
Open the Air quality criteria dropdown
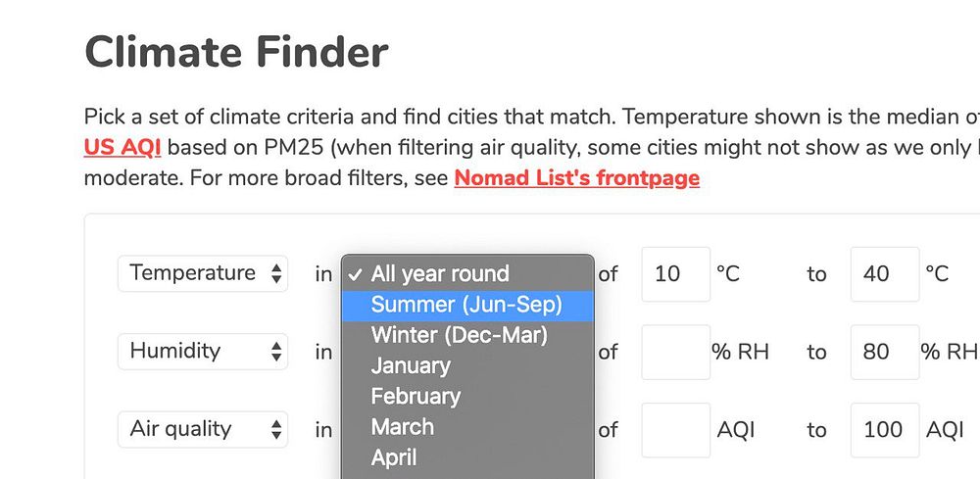(x=203, y=429)
